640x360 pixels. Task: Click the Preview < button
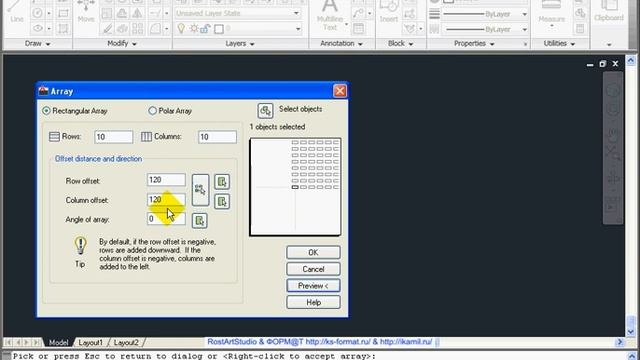tap(313, 286)
